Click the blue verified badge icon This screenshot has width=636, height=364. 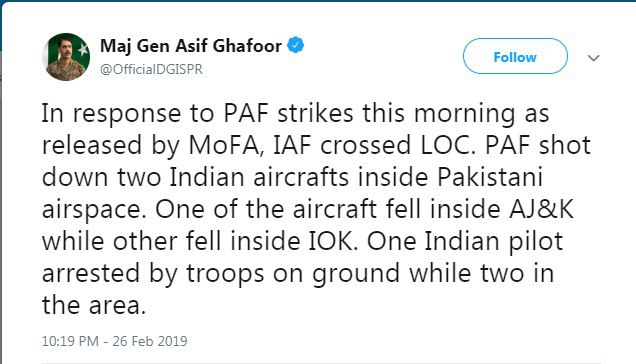point(296,45)
